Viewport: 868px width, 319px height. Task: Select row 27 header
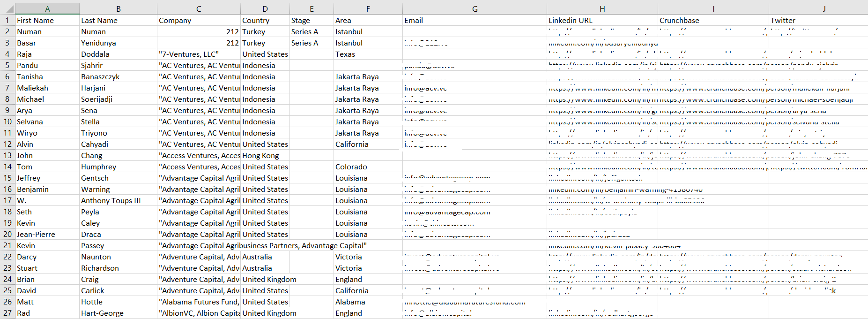[7, 313]
